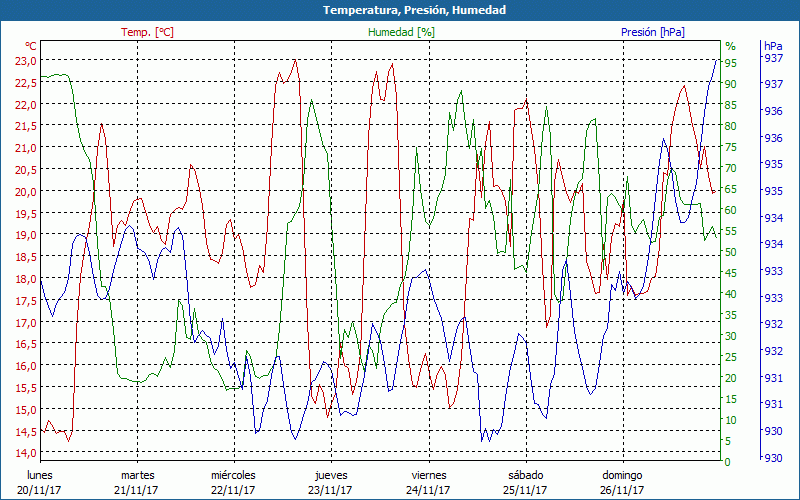Pick the miércoles 22/11/17 date label
The image size is (800, 500).
pyautogui.click(x=233, y=482)
